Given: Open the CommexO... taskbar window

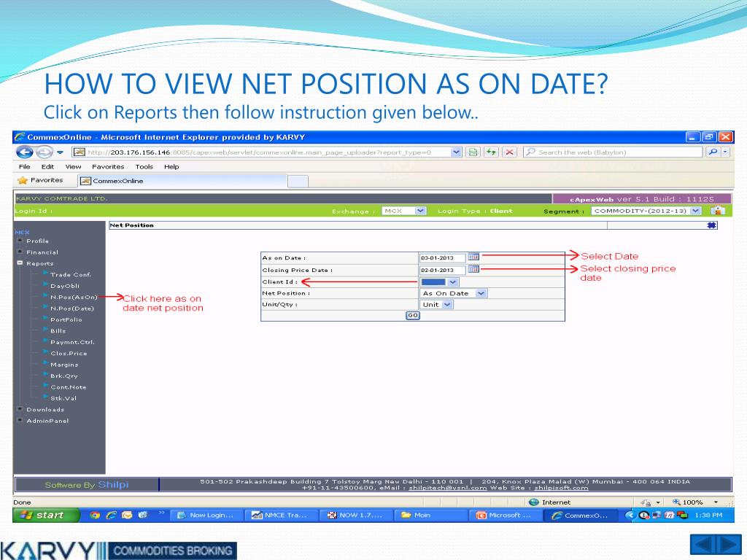Looking at the screenshot, I should (580, 516).
